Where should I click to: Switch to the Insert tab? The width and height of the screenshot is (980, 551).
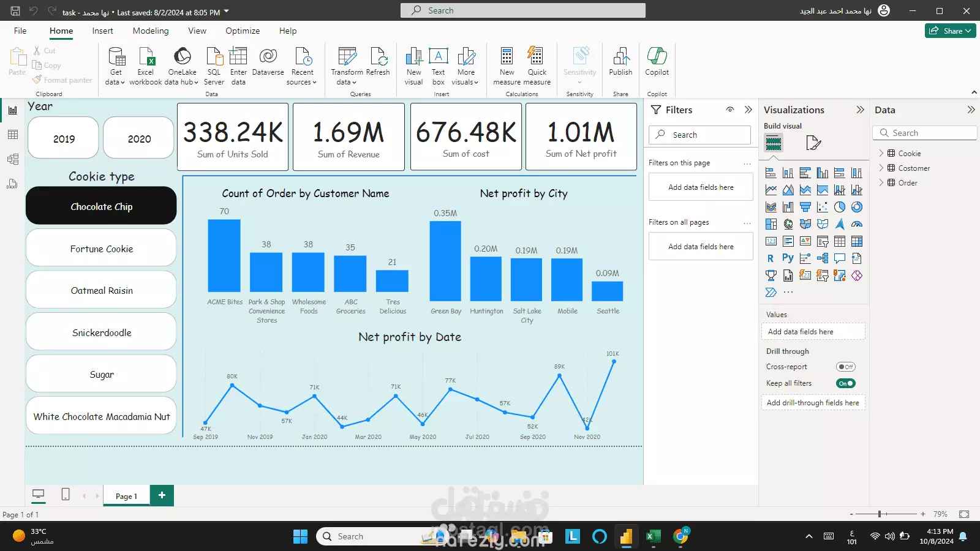click(x=102, y=31)
